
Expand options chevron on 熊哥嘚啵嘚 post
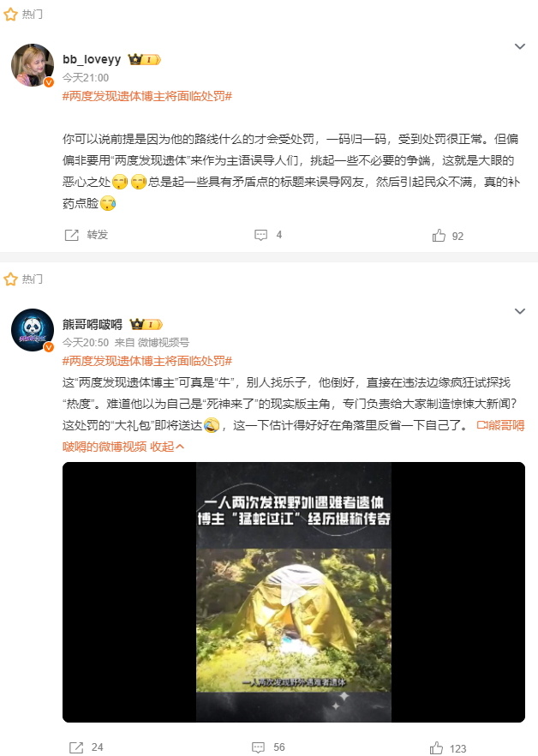click(520, 311)
